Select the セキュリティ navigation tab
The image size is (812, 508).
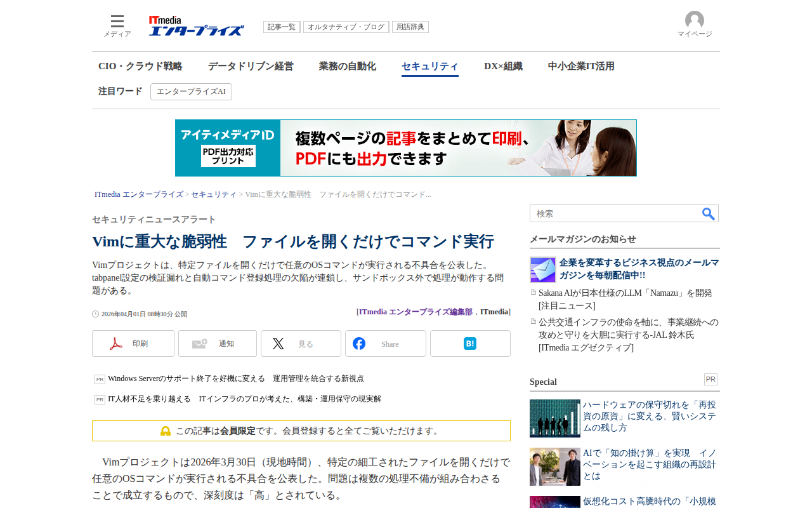(x=430, y=67)
